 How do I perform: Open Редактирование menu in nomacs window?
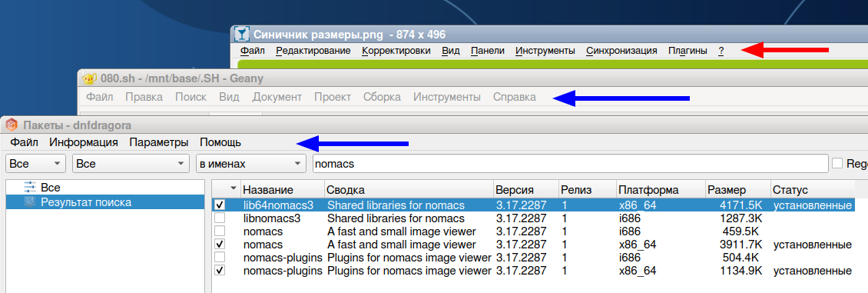[313, 51]
